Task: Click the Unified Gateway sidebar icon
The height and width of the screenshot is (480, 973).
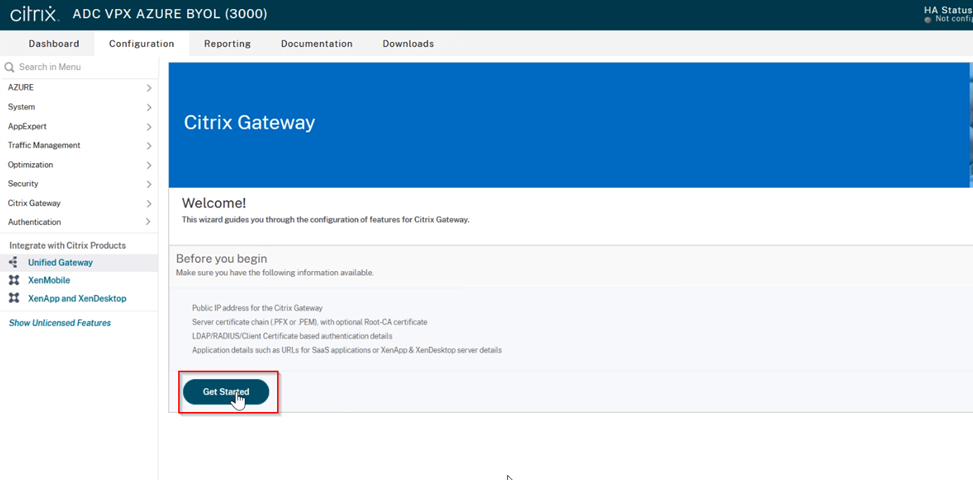Action: (x=14, y=262)
